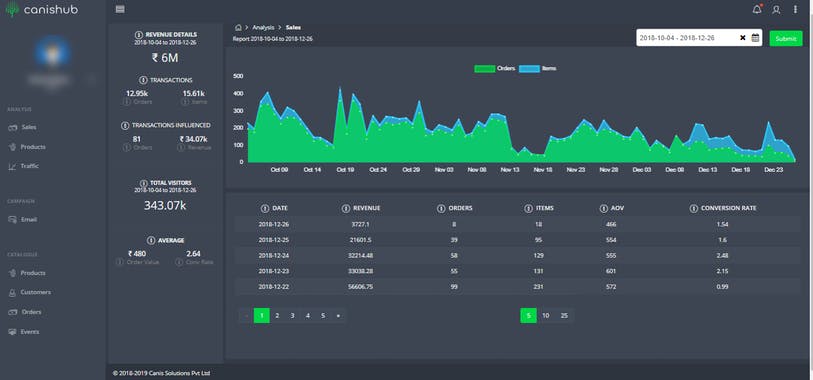Click info icon on Revenue column header
This screenshot has width=813, height=380.
coord(346,208)
